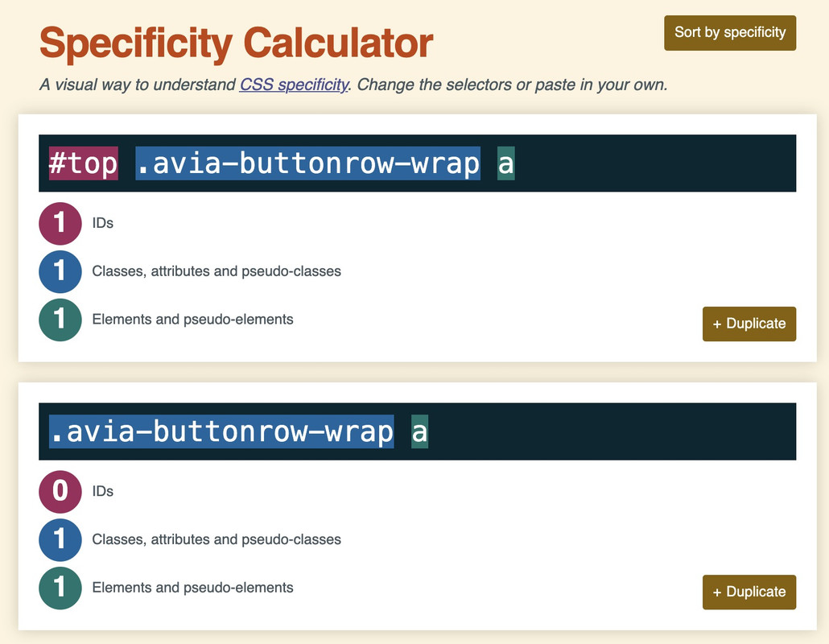Click the #top ID token in first selector
829x644 pixels.
click(x=84, y=163)
